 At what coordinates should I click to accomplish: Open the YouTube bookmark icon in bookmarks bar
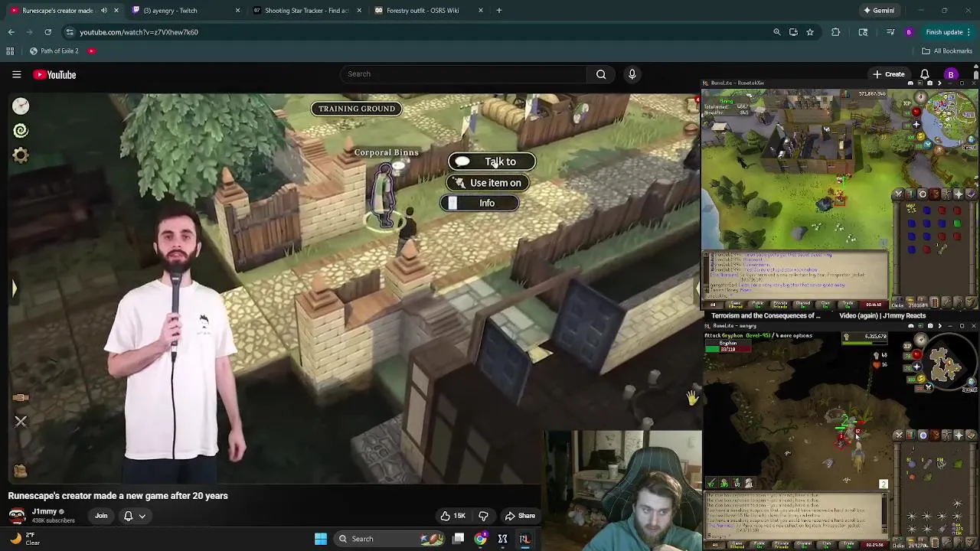coord(91,51)
